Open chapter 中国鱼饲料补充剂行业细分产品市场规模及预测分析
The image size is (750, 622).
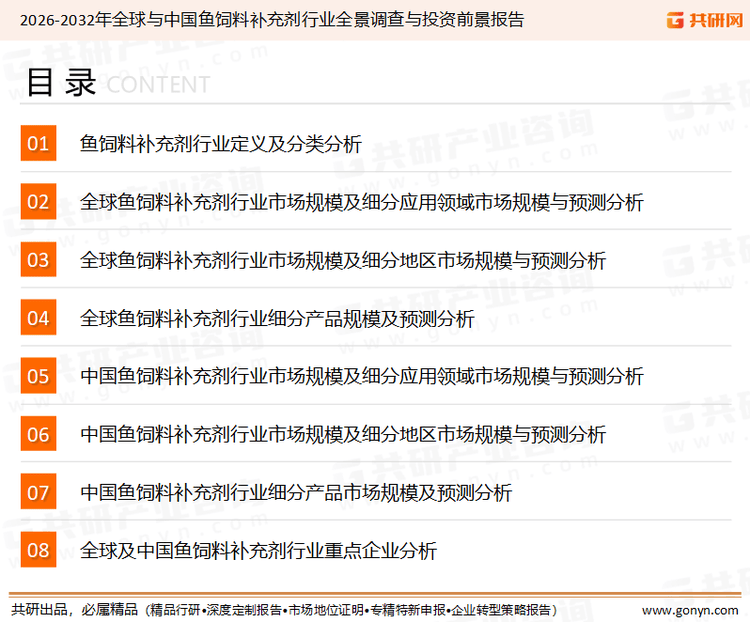(x=296, y=492)
